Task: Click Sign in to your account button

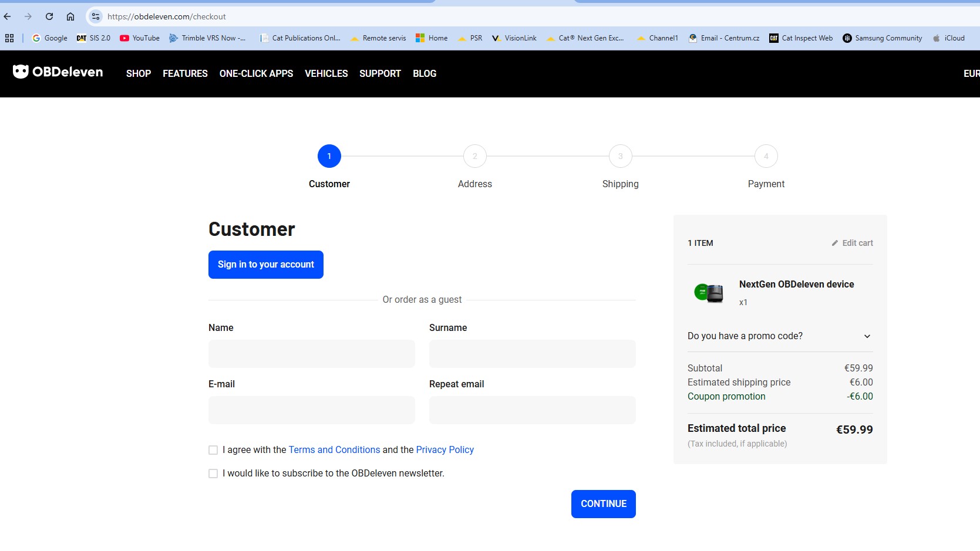Action: [x=266, y=265]
